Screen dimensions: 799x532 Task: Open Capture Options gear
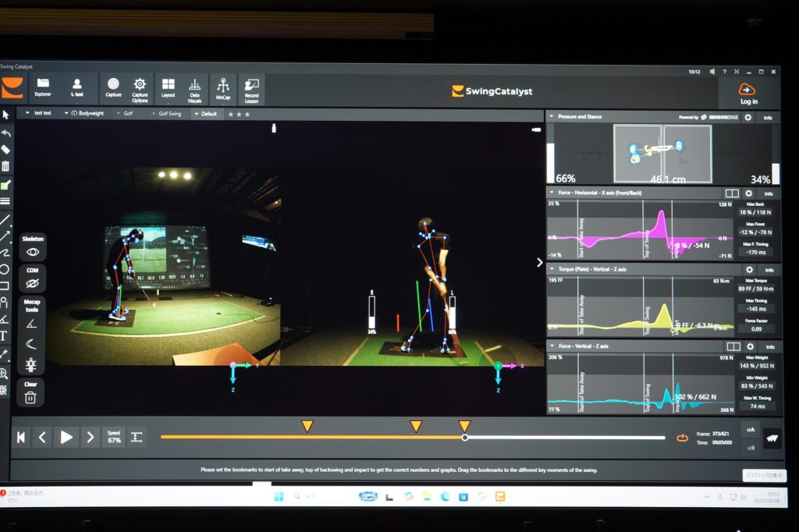(x=140, y=84)
